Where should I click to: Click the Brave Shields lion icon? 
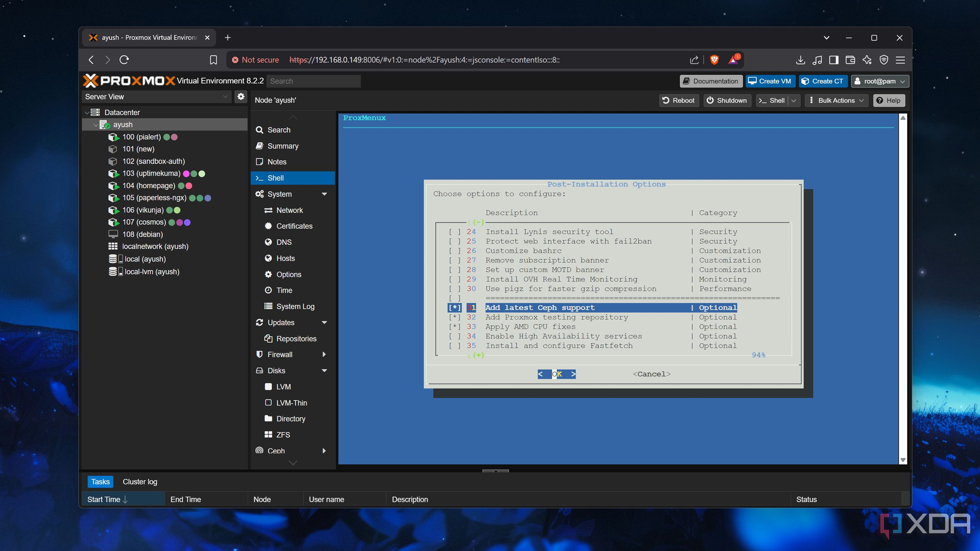click(x=714, y=60)
